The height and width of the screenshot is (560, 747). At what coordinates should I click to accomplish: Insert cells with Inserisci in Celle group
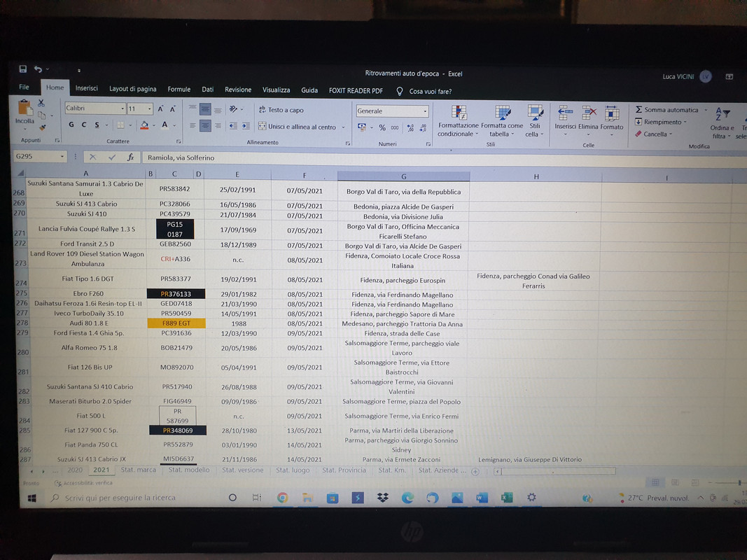click(x=566, y=121)
